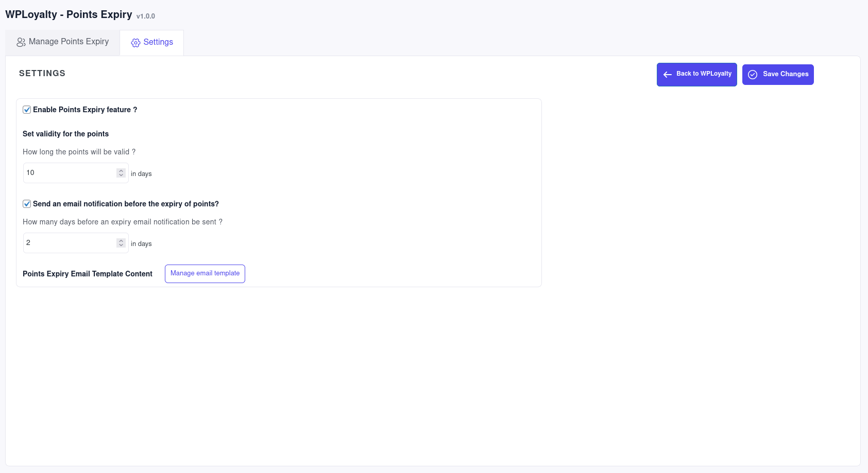
Task: Save Changes to settings
Action: point(778,75)
